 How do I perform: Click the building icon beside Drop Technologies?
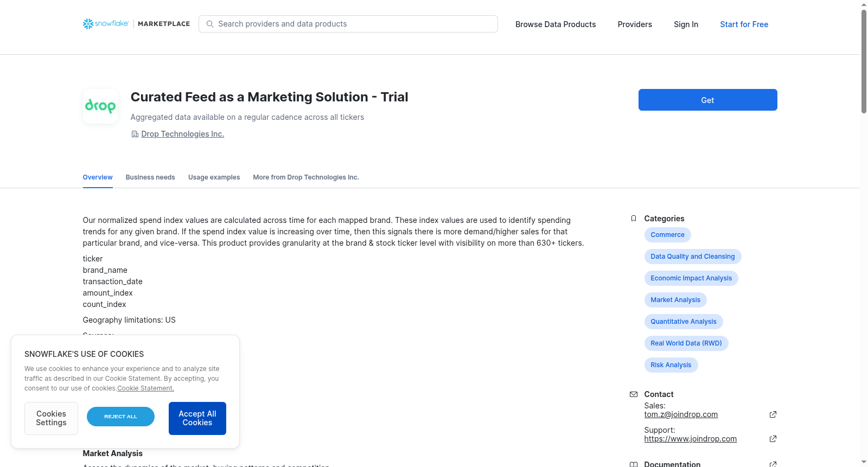click(135, 134)
